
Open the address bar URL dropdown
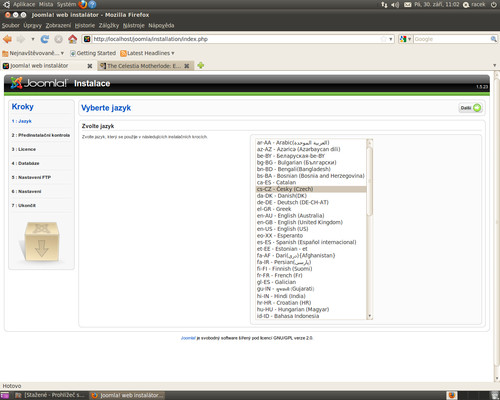[391, 39]
